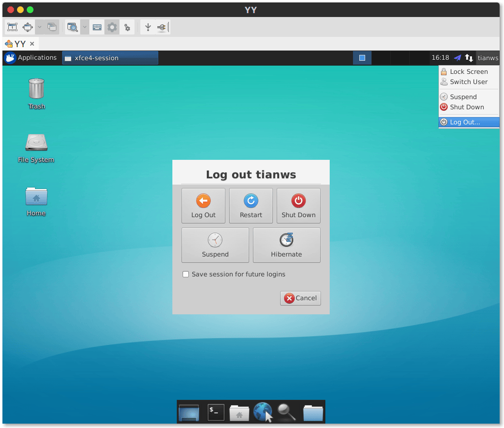Open the Trash desktop icon
The height and width of the screenshot is (428, 504).
tap(36, 93)
